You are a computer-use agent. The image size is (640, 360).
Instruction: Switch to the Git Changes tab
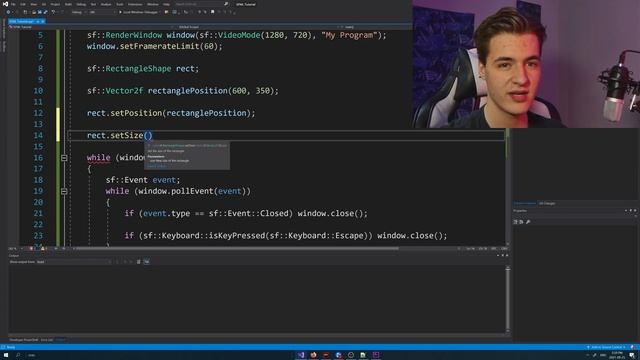[x=547, y=203]
